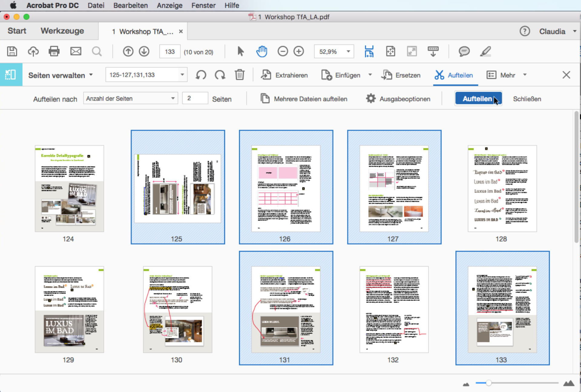The height and width of the screenshot is (392, 581).
Task: Rotate selected pages clockwise
Action: point(220,75)
